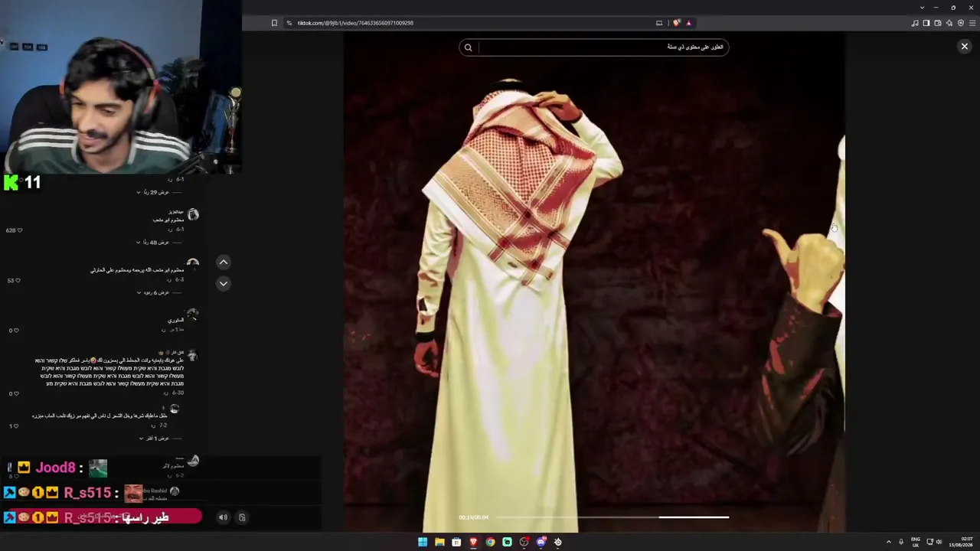Open the taskbar clock showing 02:07
This screenshot has height=551, width=980.
coord(962,542)
